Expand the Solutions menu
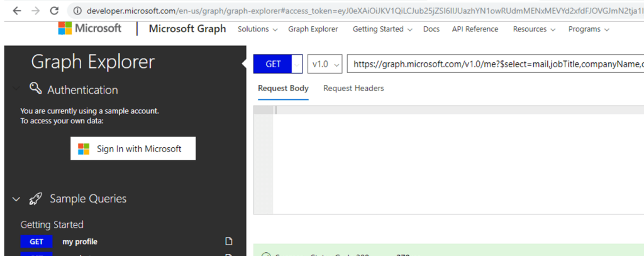 (x=257, y=30)
